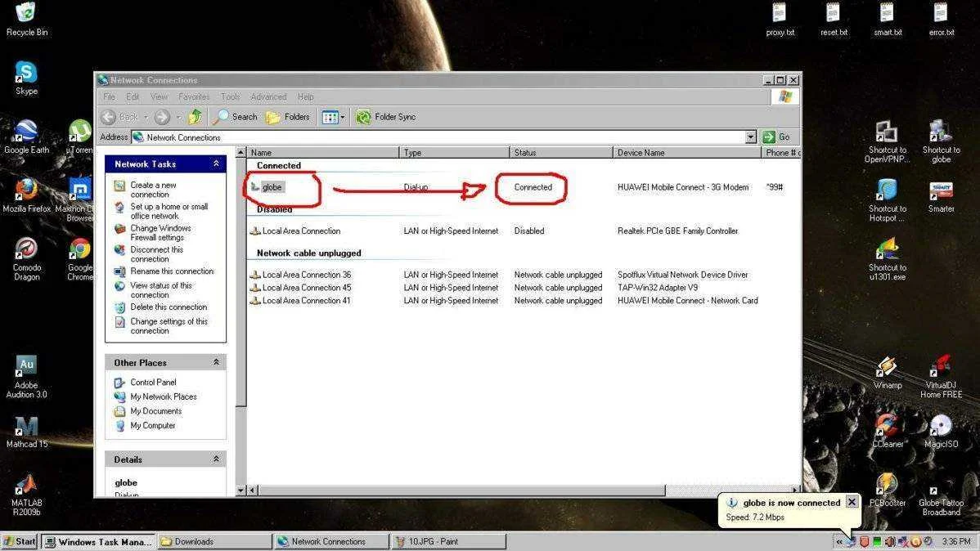The image size is (980, 551).
Task: Sort by the Device Name column header
Action: coord(686,152)
